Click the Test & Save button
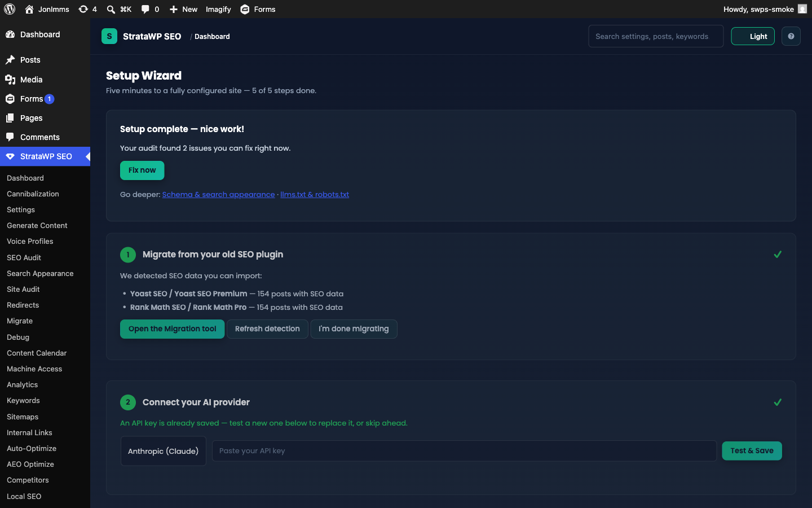Image resolution: width=812 pixels, height=508 pixels. click(752, 451)
